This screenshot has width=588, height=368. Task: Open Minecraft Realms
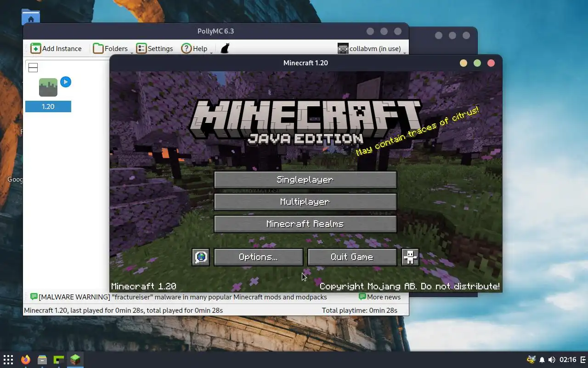pyautogui.click(x=305, y=224)
